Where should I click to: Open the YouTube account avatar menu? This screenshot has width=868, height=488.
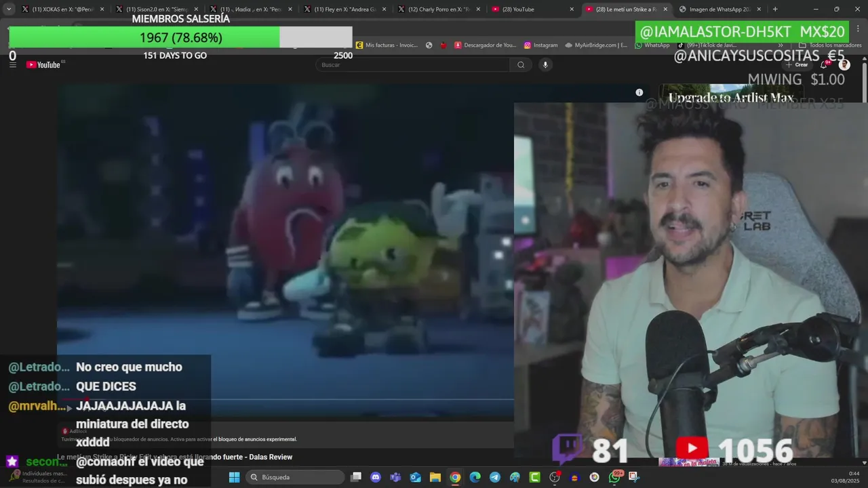pyautogui.click(x=844, y=65)
